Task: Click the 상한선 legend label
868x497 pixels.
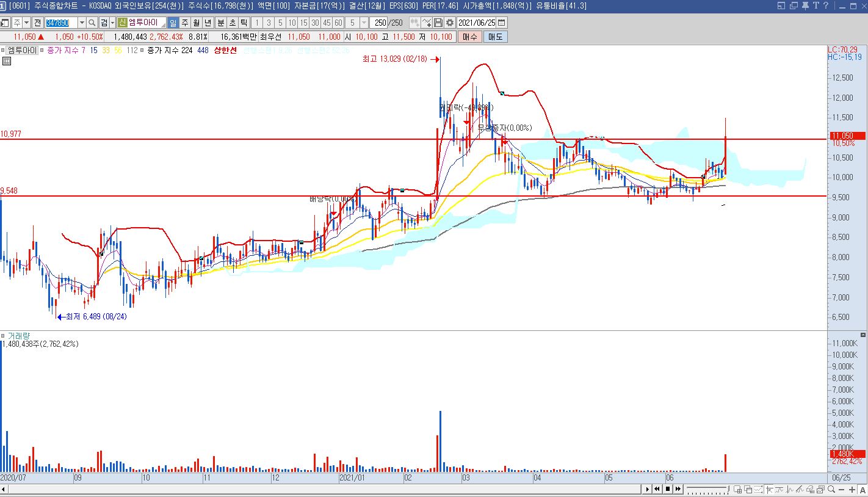Action: coord(225,50)
